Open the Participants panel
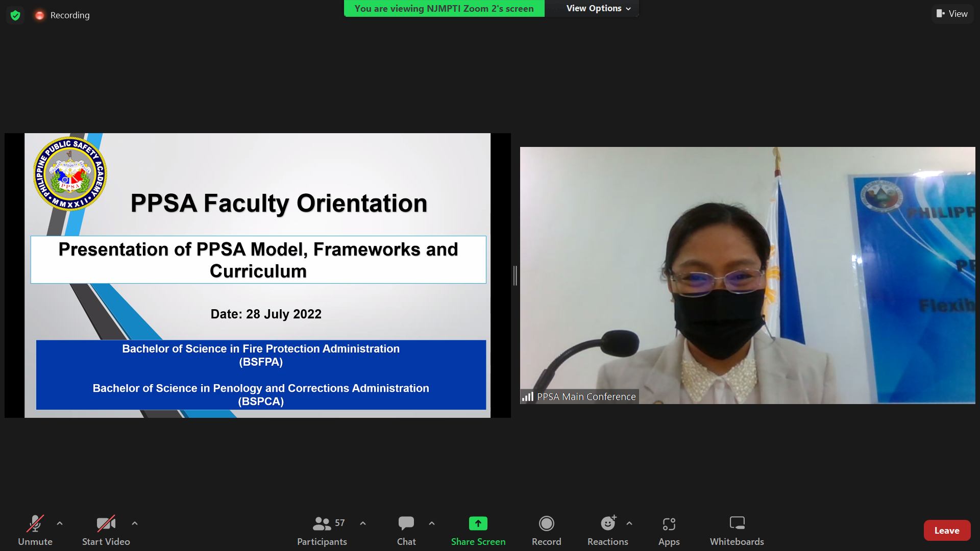 322,531
